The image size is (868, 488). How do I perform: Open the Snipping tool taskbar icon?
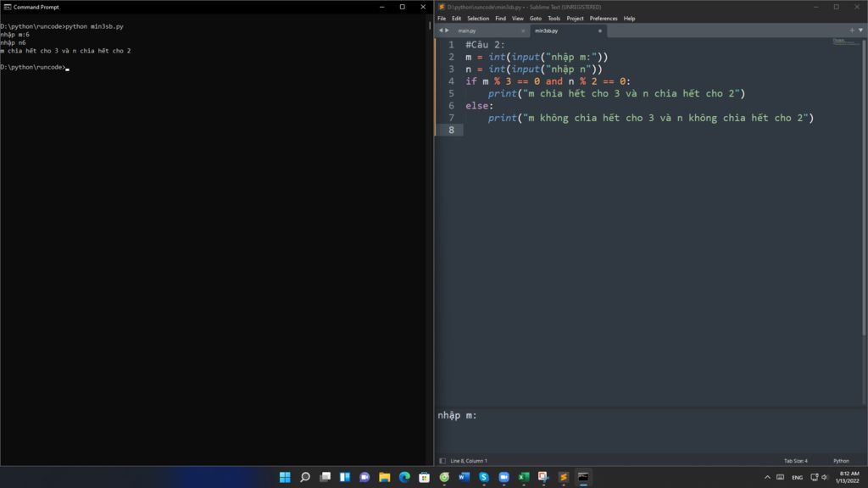tap(543, 477)
